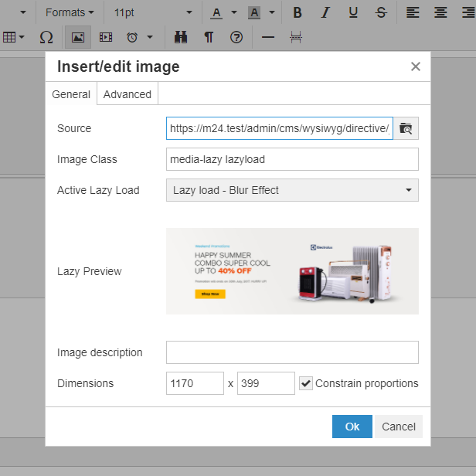Toggle show blocks paragraph mark icon
The image size is (476, 476).
209,37
